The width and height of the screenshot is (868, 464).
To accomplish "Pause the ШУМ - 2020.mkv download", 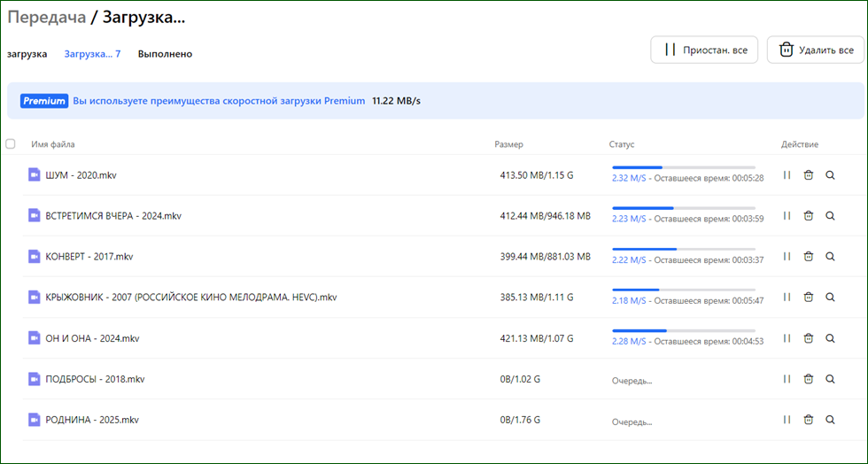I will pyautogui.click(x=787, y=175).
